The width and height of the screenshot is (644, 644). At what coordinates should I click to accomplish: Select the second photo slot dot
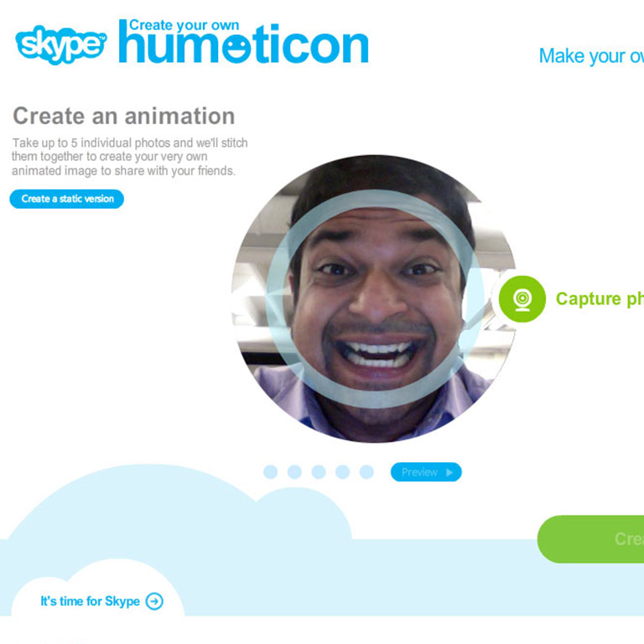294,472
